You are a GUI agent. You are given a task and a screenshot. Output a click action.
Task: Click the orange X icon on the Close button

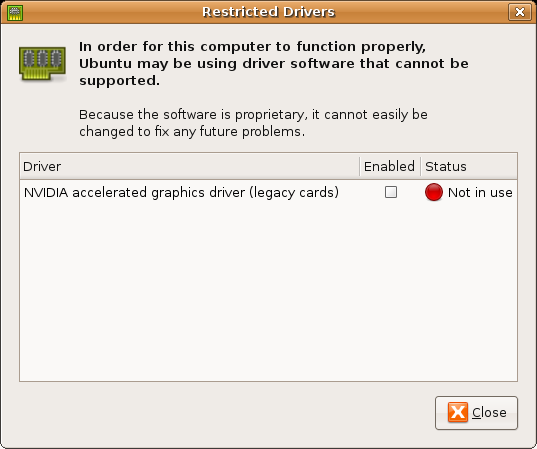(x=458, y=412)
